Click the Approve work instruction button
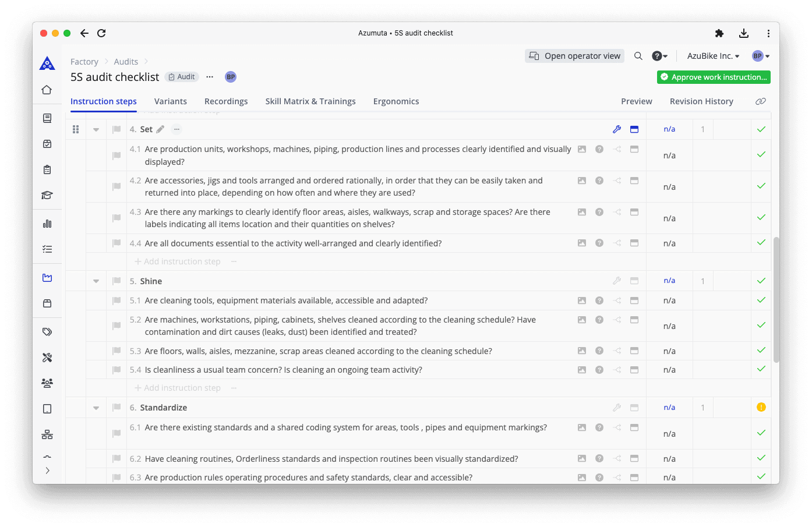 pyautogui.click(x=713, y=77)
